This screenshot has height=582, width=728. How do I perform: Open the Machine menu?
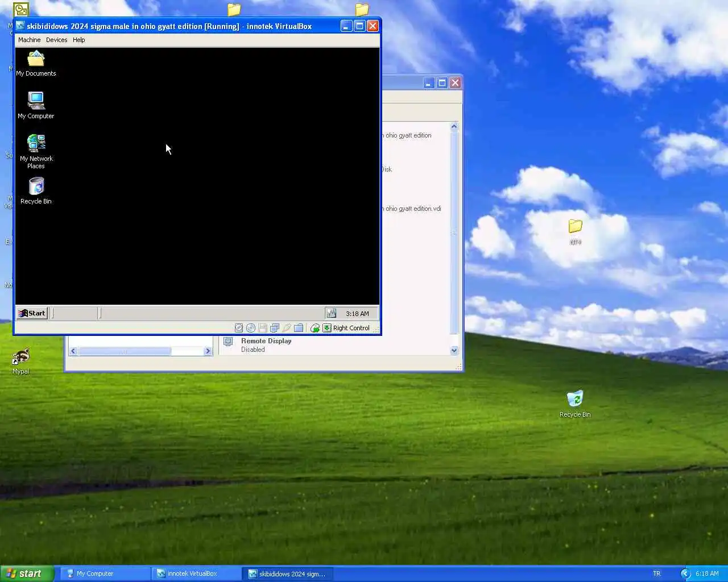[29, 40]
